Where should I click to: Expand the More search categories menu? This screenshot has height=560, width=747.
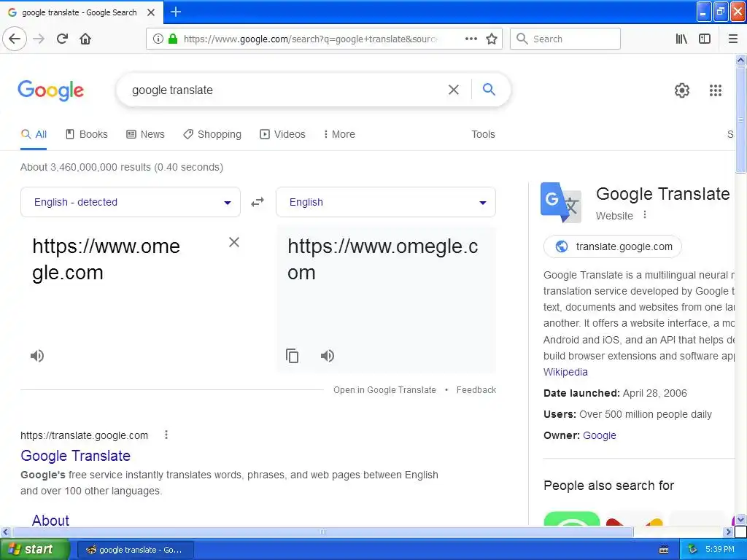(339, 134)
